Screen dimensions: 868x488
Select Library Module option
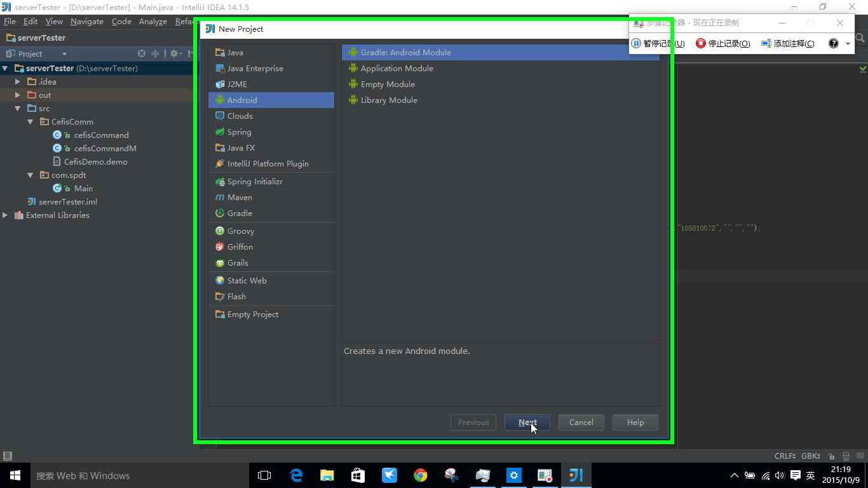click(x=500, y=100)
